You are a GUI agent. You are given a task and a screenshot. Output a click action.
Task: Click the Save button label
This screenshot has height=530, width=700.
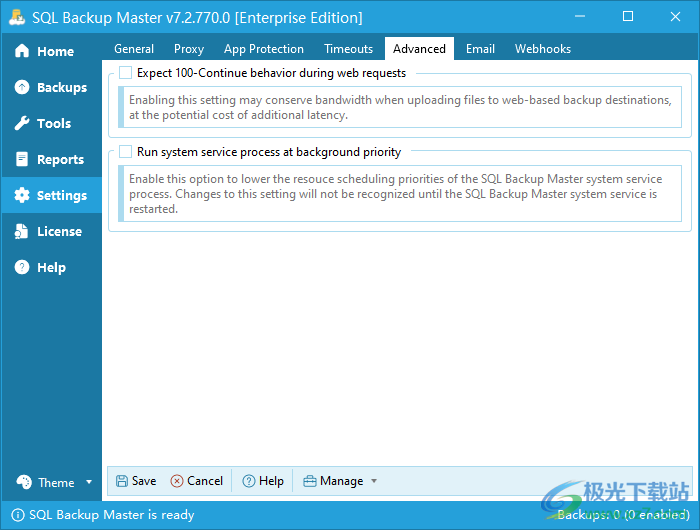tap(144, 481)
